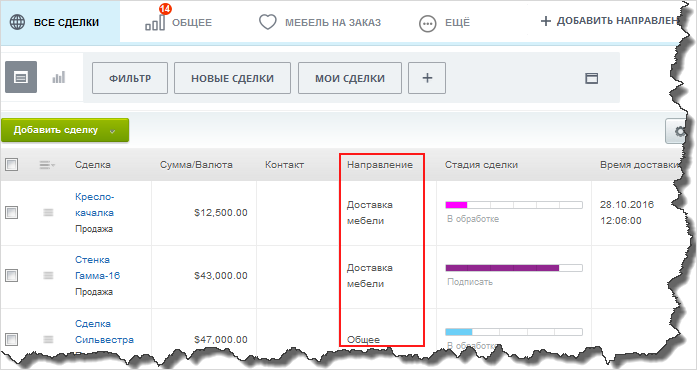Switch to list view icon
697x370 pixels.
[x=21, y=77]
